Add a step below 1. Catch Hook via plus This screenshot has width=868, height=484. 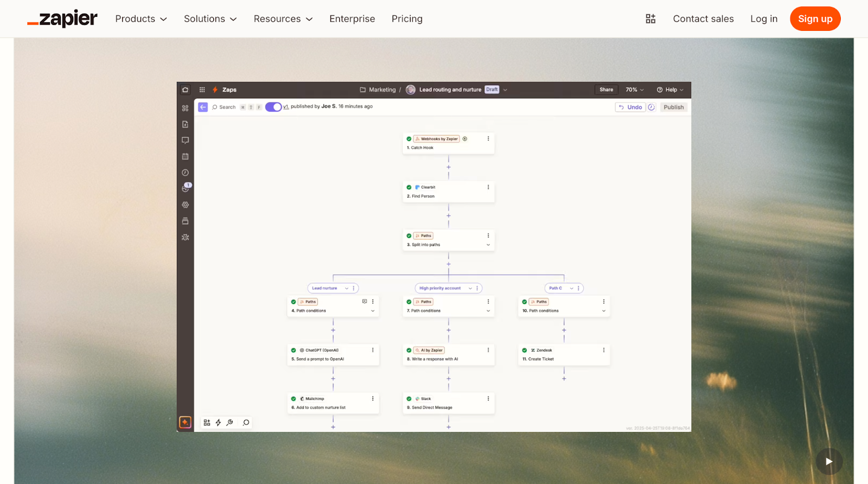click(449, 167)
